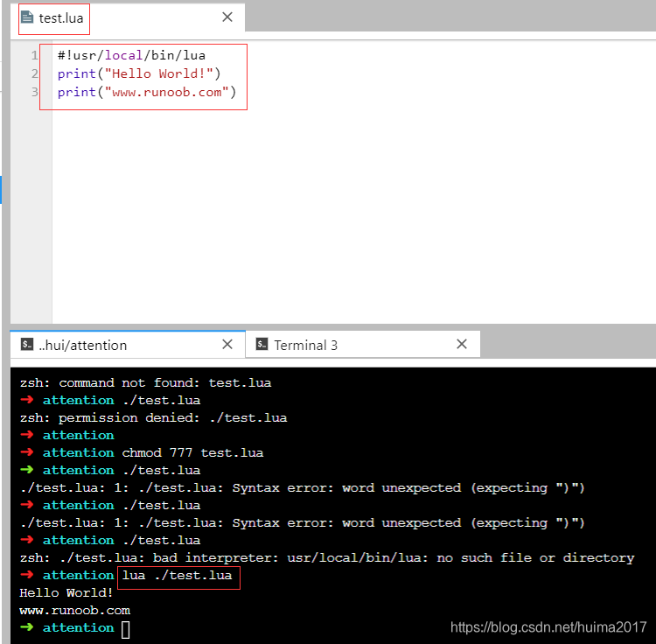Click the 'www.runoob.com' terminal output
This screenshot has height=644, width=656.
click(x=75, y=610)
